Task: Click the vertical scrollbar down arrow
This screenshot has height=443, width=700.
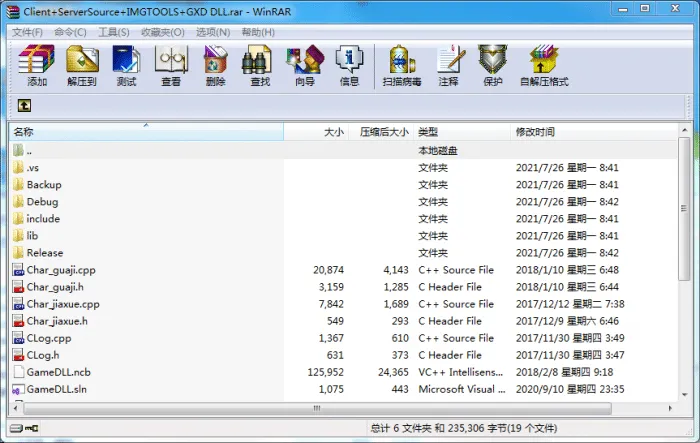Action: click(x=684, y=395)
